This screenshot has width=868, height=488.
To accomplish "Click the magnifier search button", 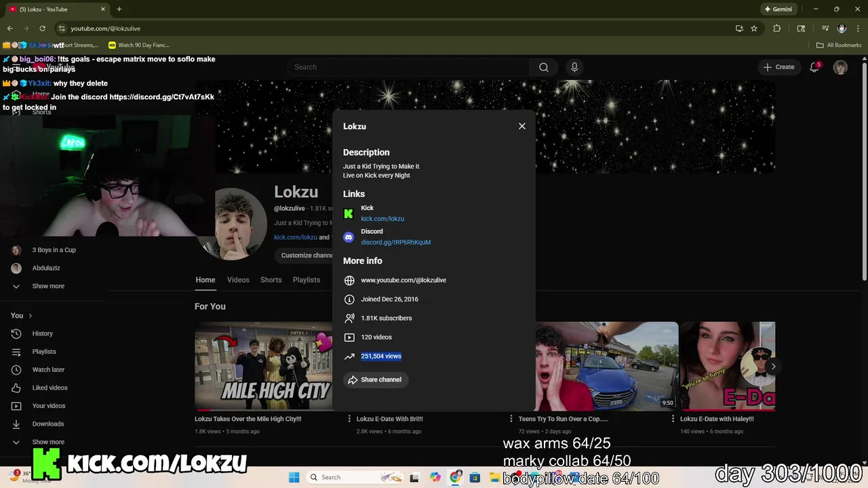I will 544,67.
